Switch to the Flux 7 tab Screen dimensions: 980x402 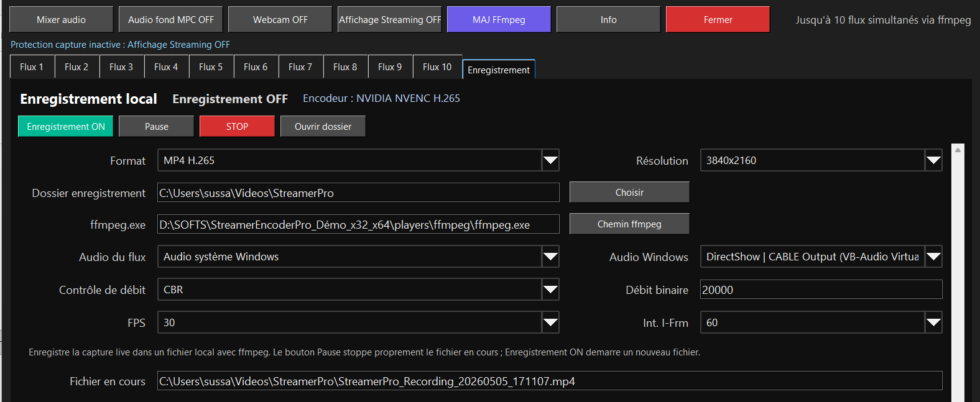point(301,66)
